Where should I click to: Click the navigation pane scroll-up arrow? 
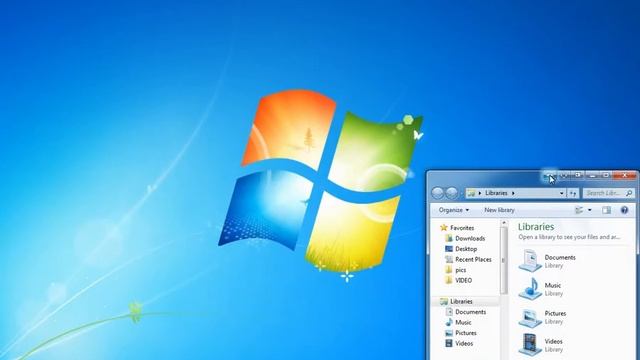[504, 223]
